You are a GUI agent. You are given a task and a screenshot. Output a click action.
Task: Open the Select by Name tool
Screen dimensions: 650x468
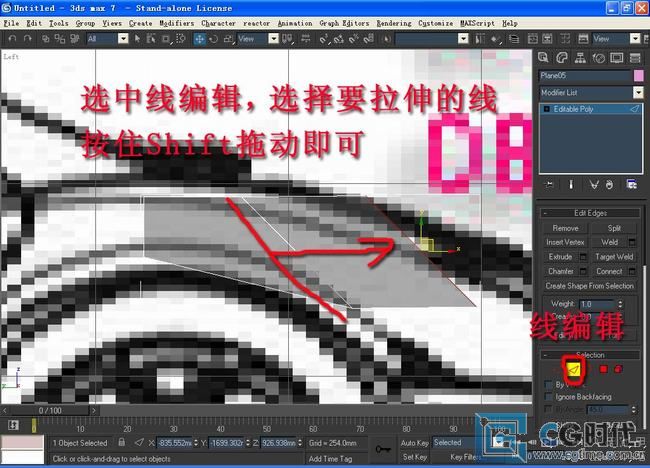click(151, 39)
